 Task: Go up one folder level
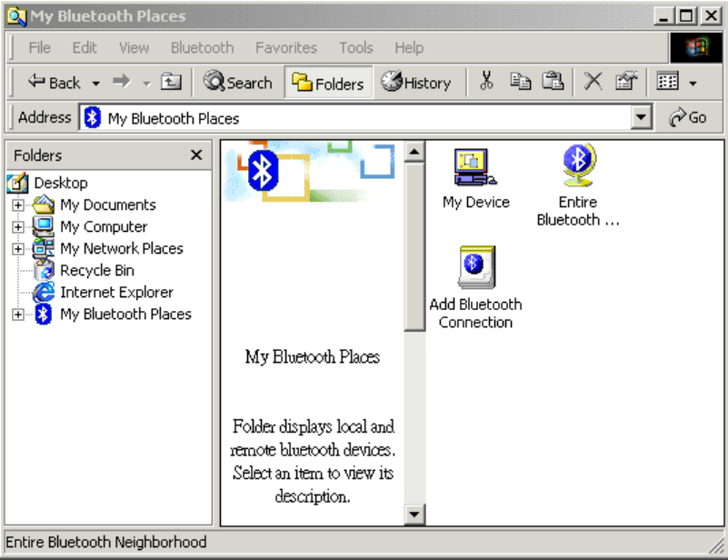pyautogui.click(x=171, y=82)
